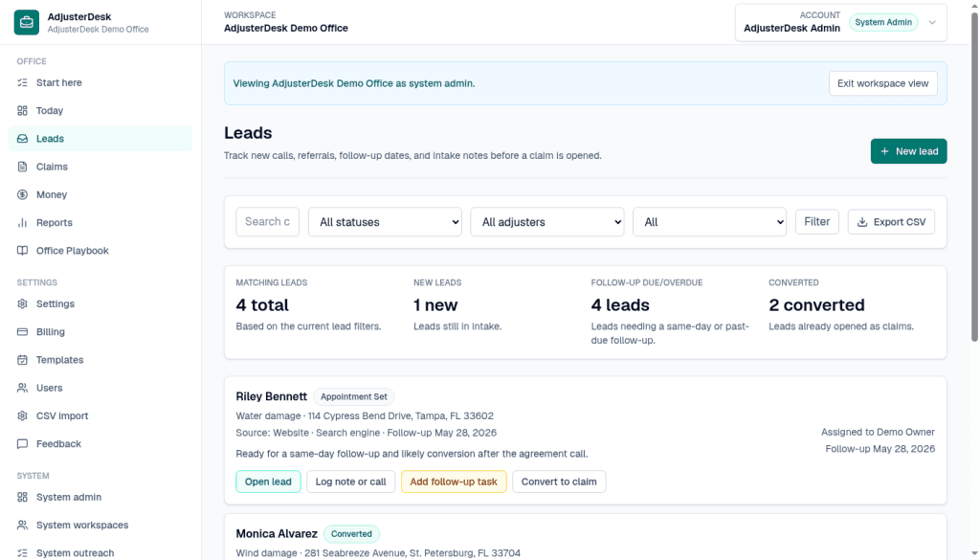Click the New lead button
The width and height of the screenshot is (980, 560).
click(x=909, y=151)
